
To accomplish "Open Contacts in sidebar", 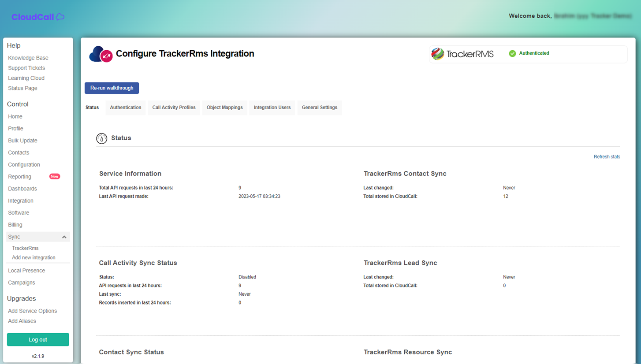I will coord(19,152).
